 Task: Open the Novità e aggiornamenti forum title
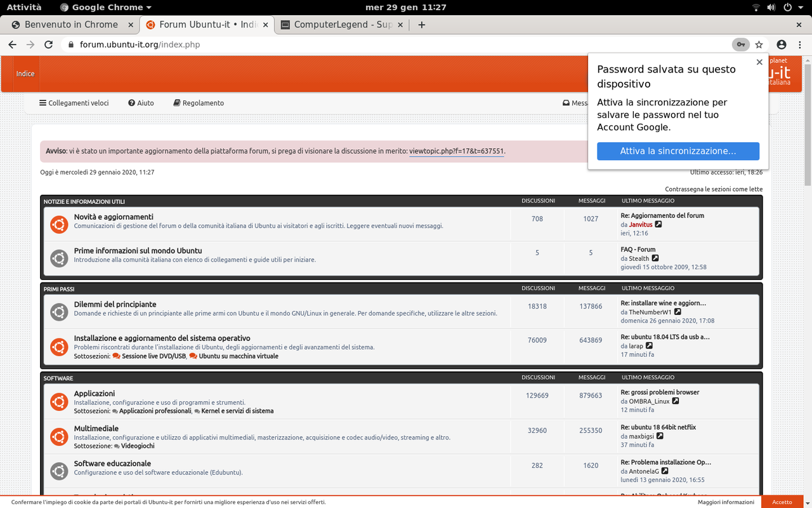[114, 217]
